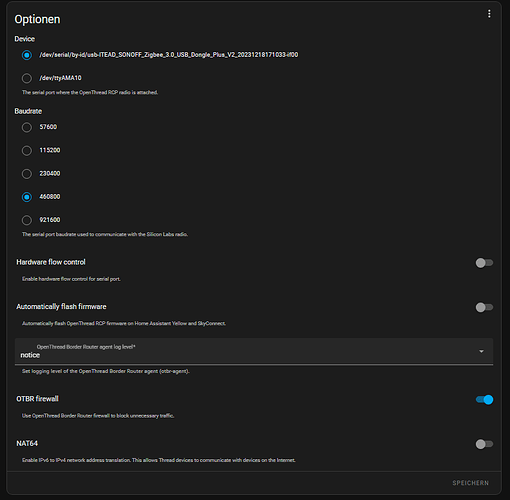Choose baudrate 57600
The width and height of the screenshot is (510, 500).
(27, 127)
